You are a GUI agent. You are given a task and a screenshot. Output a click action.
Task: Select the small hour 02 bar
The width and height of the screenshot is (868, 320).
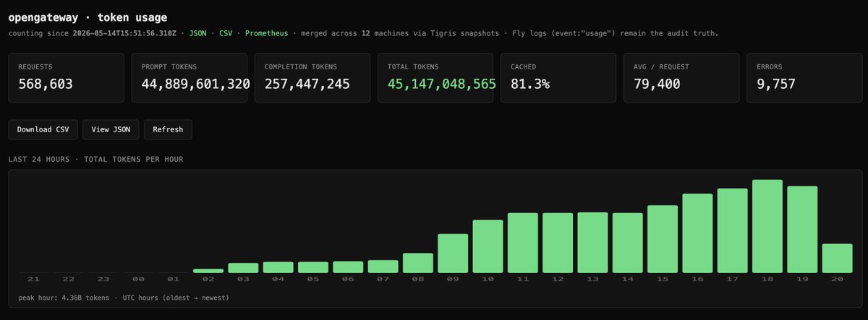pyautogui.click(x=208, y=271)
